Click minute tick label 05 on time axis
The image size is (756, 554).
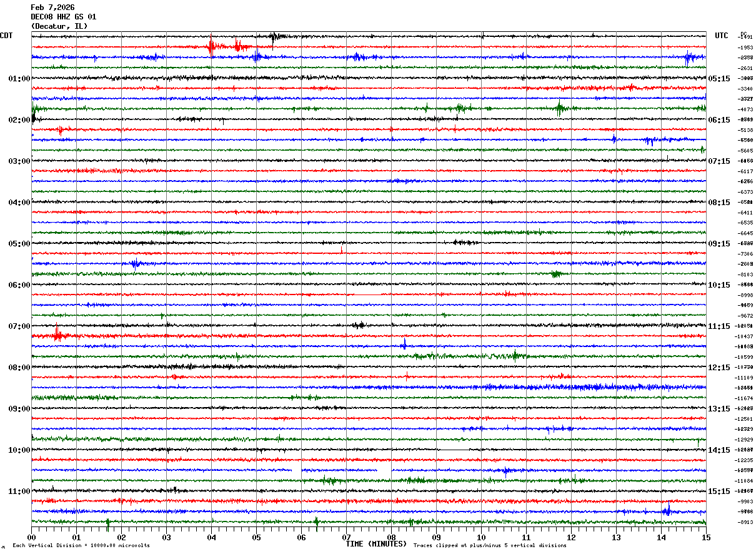[256, 537]
